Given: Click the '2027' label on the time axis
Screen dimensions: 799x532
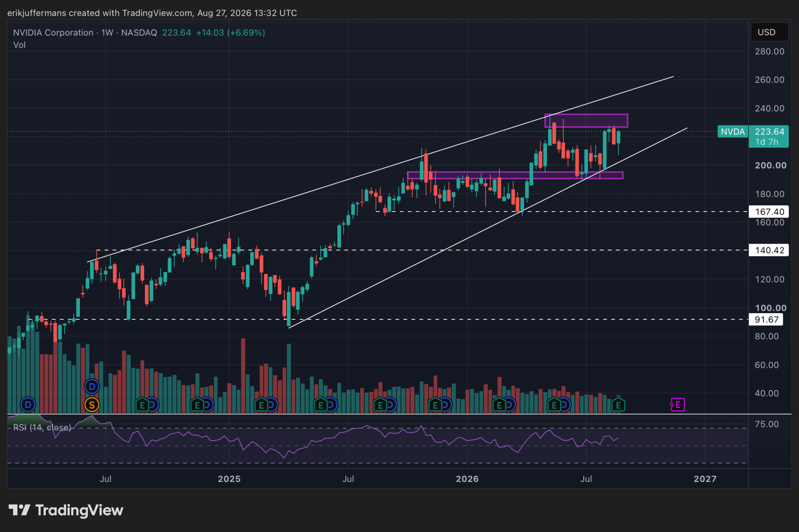Looking at the screenshot, I should (705, 479).
